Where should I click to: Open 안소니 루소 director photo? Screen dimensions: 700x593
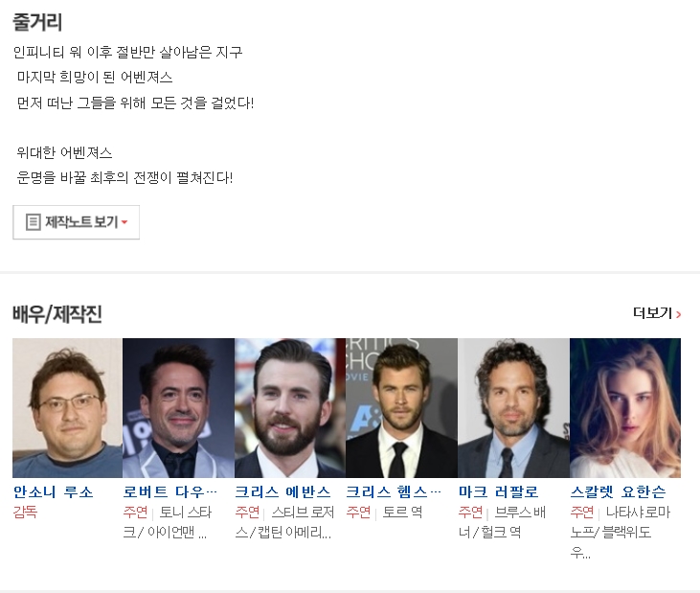[67, 408]
